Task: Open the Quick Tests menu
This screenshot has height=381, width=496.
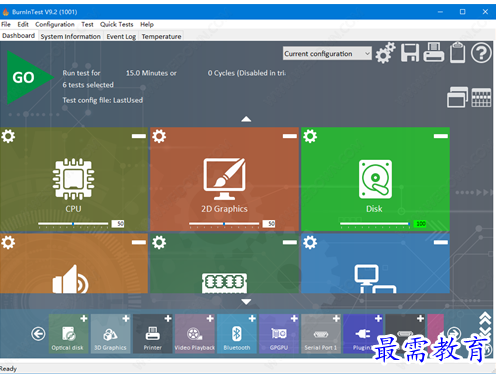Action: 117,24
